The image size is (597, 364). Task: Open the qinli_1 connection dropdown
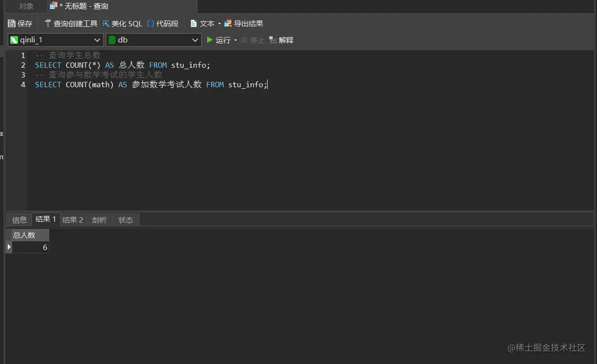point(56,40)
